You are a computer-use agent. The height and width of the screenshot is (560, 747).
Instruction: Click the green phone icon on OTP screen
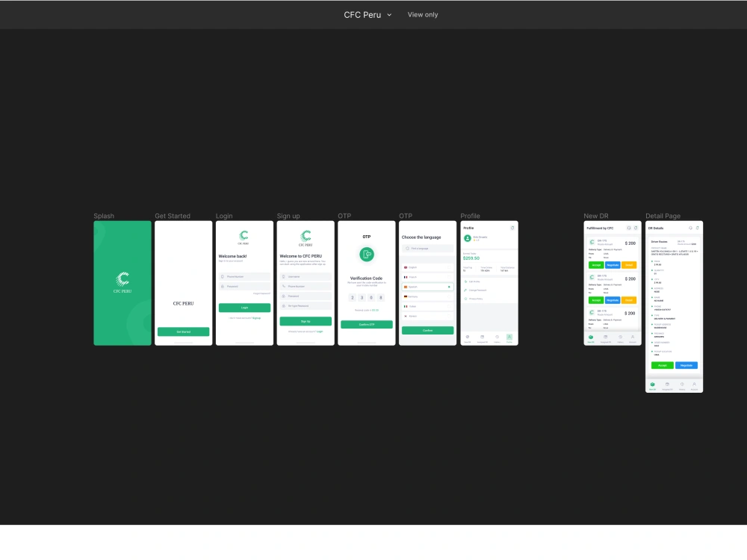click(366, 255)
